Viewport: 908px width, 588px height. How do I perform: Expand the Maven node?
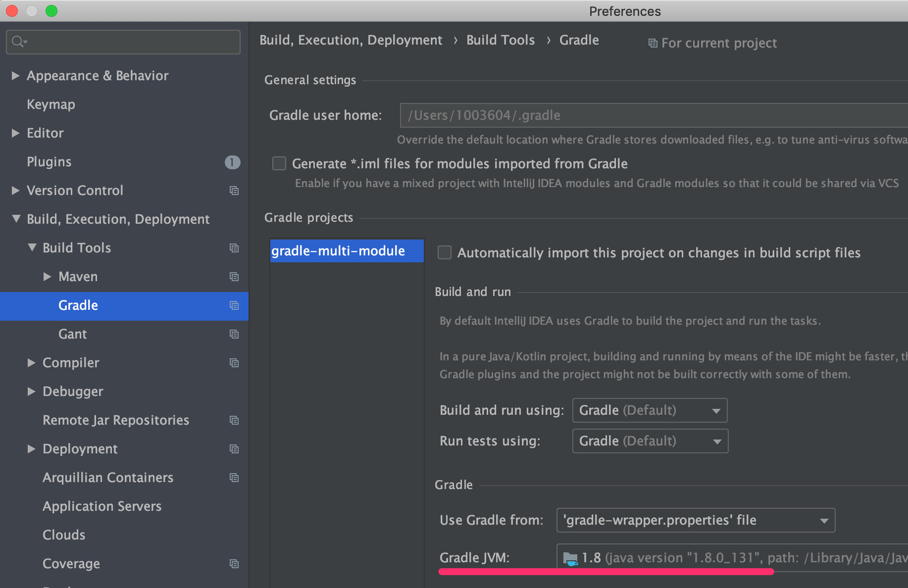click(x=47, y=276)
